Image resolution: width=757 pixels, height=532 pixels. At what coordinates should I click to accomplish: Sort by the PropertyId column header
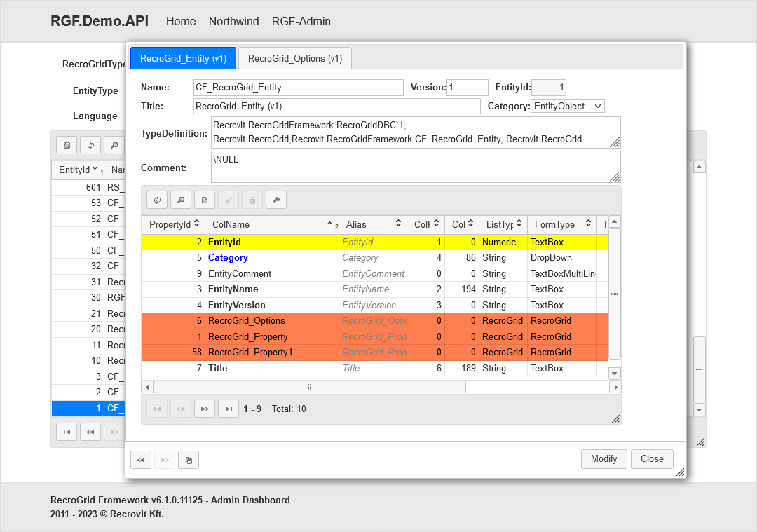pos(174,224)
